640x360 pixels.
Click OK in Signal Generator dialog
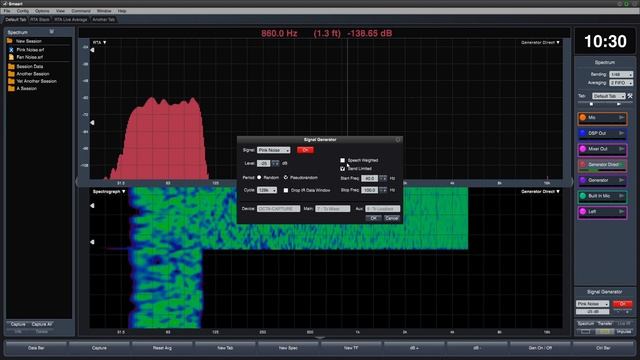[x=373, y=218]
